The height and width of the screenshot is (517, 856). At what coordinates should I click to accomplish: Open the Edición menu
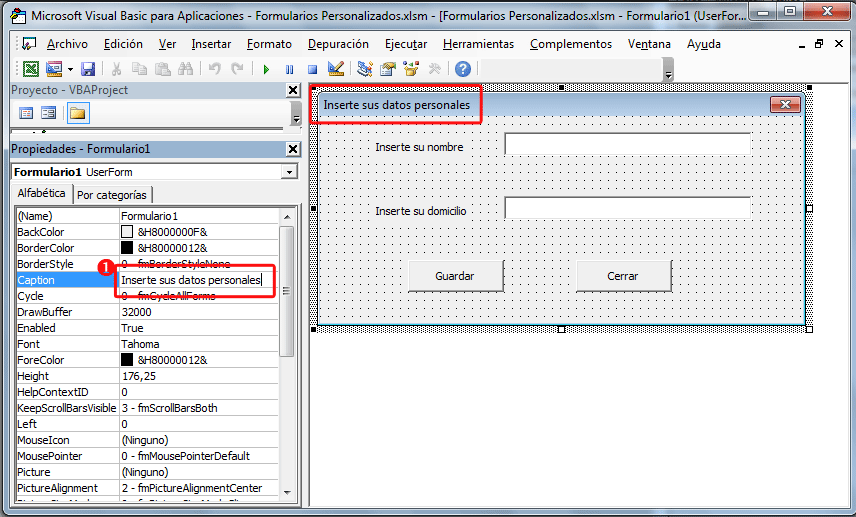123,44
